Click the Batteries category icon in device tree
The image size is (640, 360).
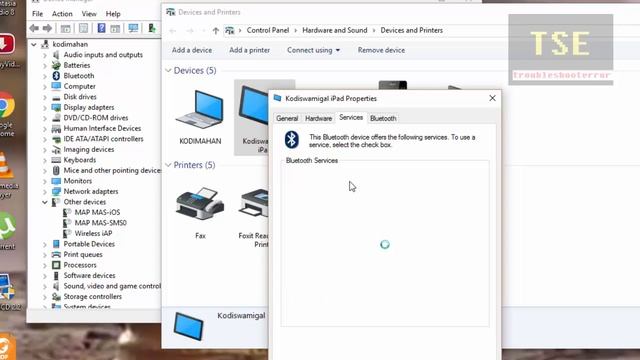pyautogui.click(x=56, y=65)
